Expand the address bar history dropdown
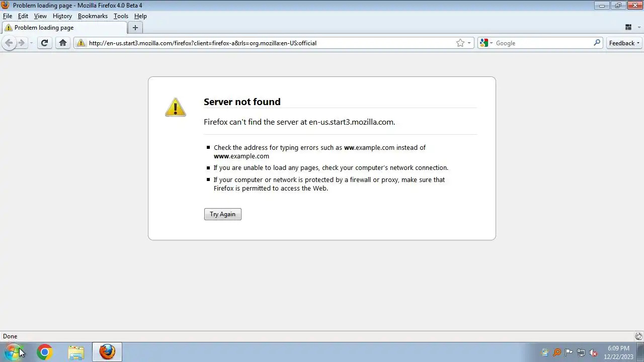Screen dimensions: 644x362 [469, 43]
